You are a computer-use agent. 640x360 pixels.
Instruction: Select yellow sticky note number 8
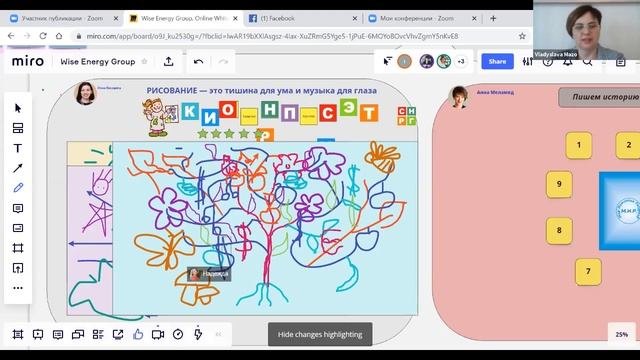tap(559, 231)
